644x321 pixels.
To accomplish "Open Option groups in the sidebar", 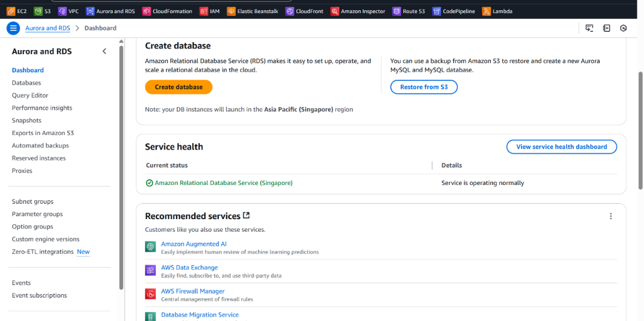I will 32,227.
